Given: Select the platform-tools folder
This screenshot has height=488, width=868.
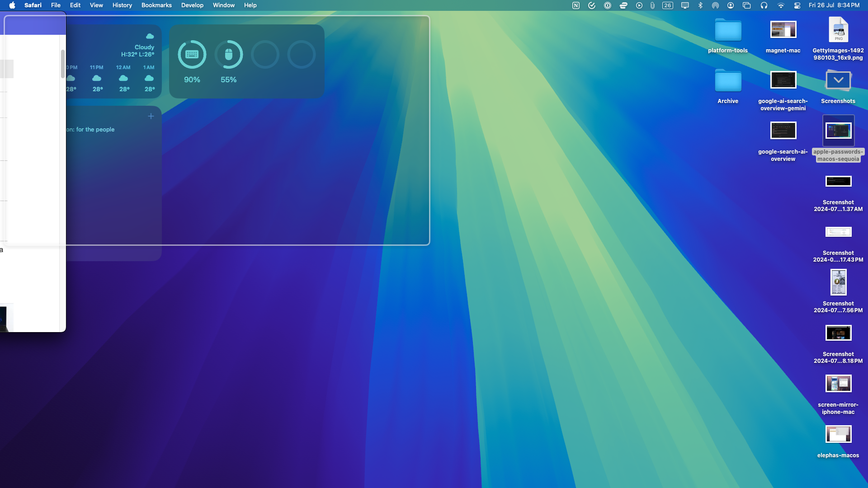Looking at the screenshot, I should coord(728,30).
